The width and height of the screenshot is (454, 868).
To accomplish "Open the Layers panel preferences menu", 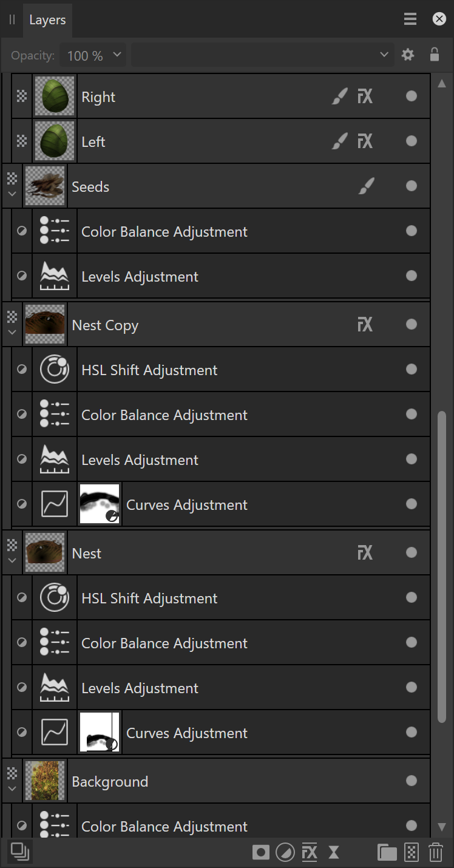I will [410, 19].
